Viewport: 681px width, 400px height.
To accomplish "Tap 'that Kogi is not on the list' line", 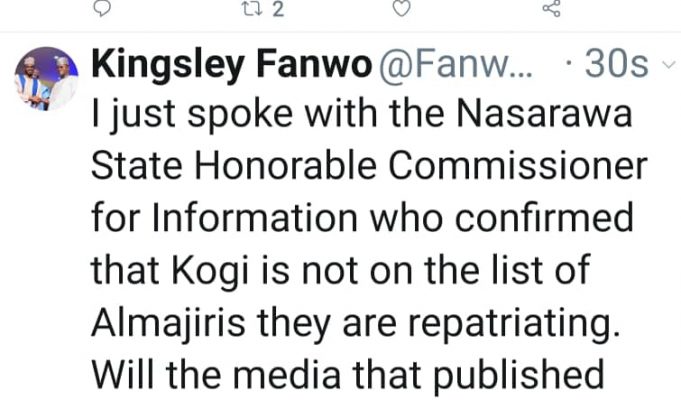I will pyautogui.click(x=340, y=271).
